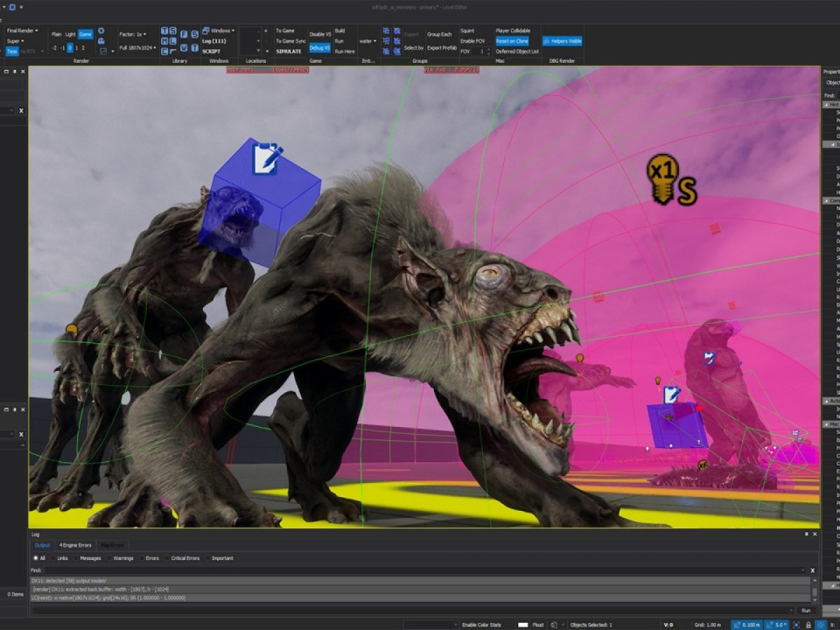Click the Deferred Object List button
The width and height of the screenshot is (840, 630).
pos(517,51)
